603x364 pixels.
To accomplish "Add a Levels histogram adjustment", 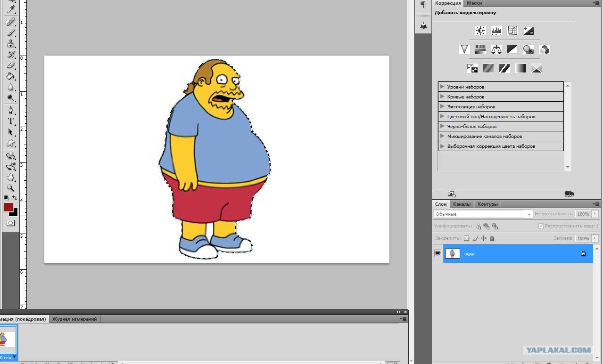I will click(x=496, y=31).
